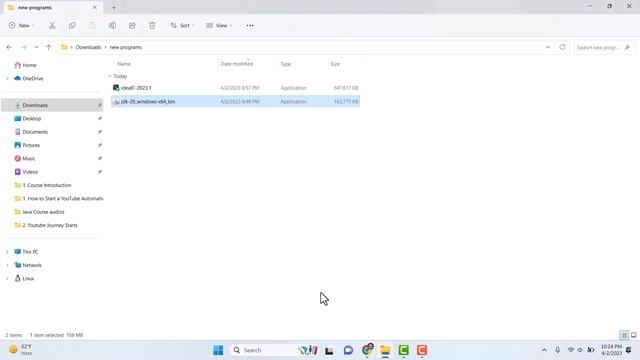Collapse the Today group
This screenshot has height=360, width=640.
pos(109,76)
